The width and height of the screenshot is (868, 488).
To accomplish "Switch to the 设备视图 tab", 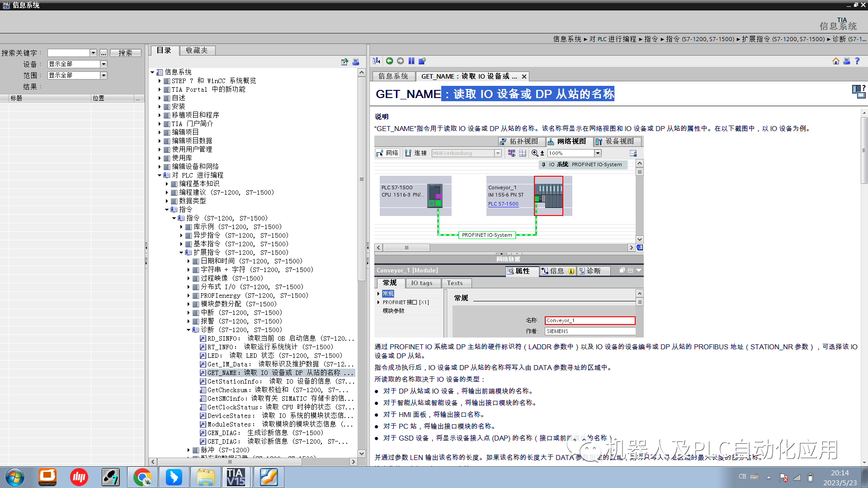I will [x=618, y=141].
